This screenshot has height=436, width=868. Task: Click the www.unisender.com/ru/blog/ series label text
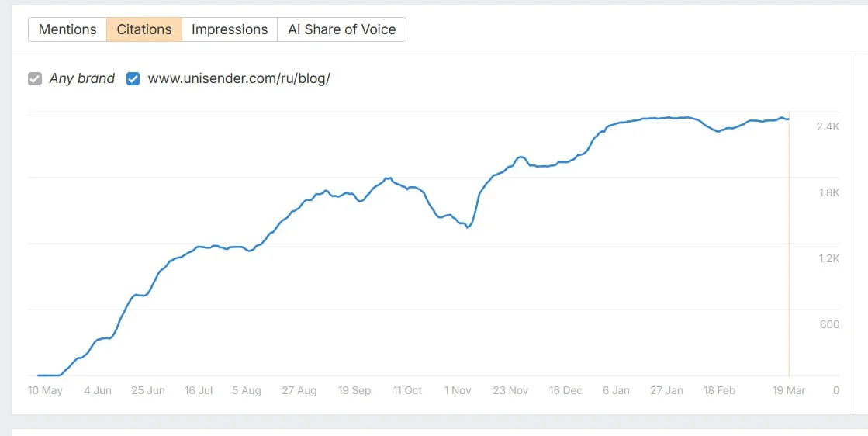click(x=239, y=78)
